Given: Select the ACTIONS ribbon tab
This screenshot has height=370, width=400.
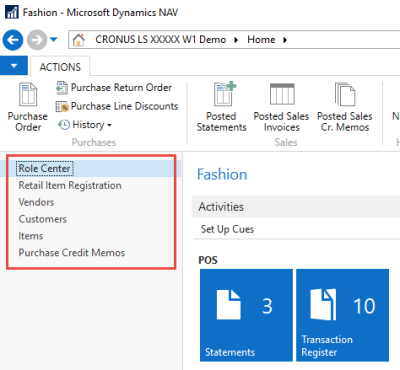Looking at the screenshot, I should [x=60, y=67].
